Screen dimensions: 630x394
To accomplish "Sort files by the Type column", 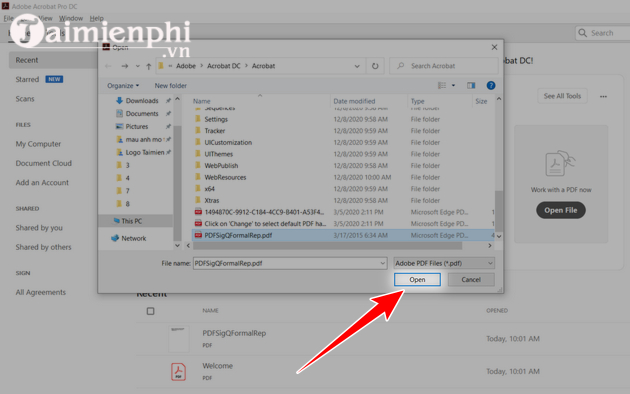I will tap(417, 101).
